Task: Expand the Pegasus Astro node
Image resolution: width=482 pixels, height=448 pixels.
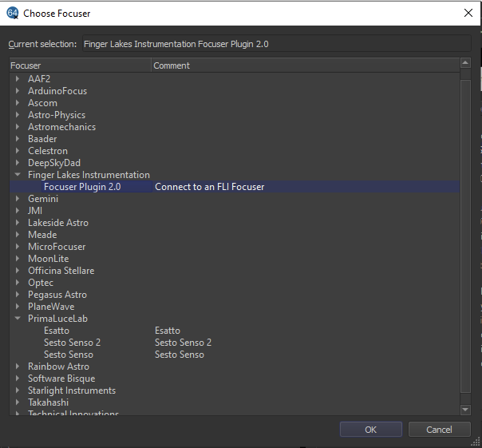Action: tap(18, 295)
